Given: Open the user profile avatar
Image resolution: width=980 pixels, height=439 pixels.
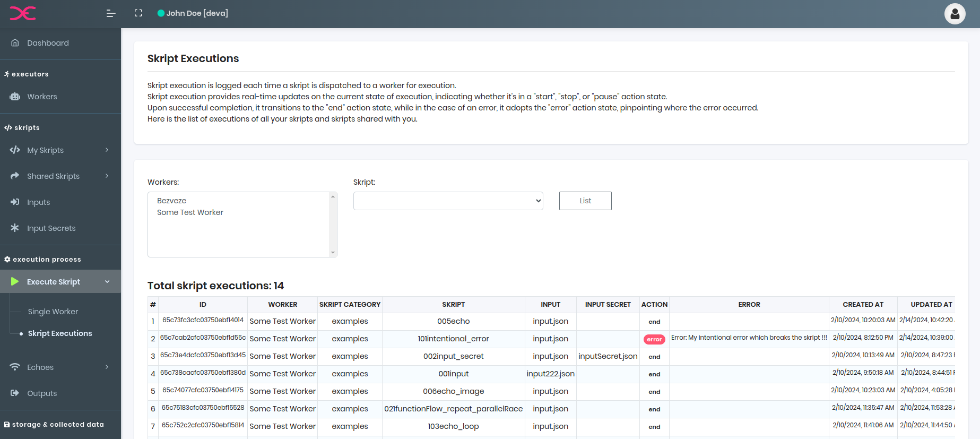Looking at the screenshot, I should [x=955, y=14].
